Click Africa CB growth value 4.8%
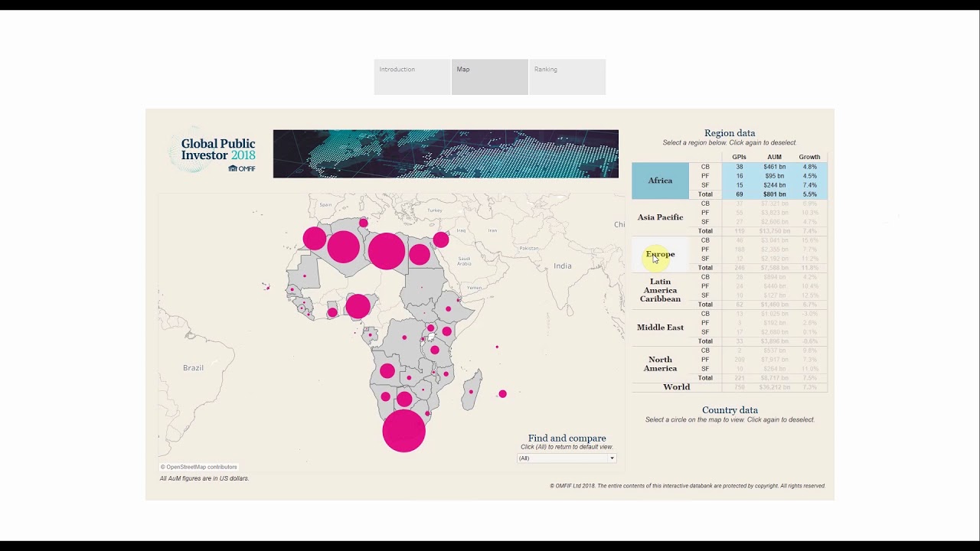Screen dimensions: 980x551 click(x=809, y=167)
